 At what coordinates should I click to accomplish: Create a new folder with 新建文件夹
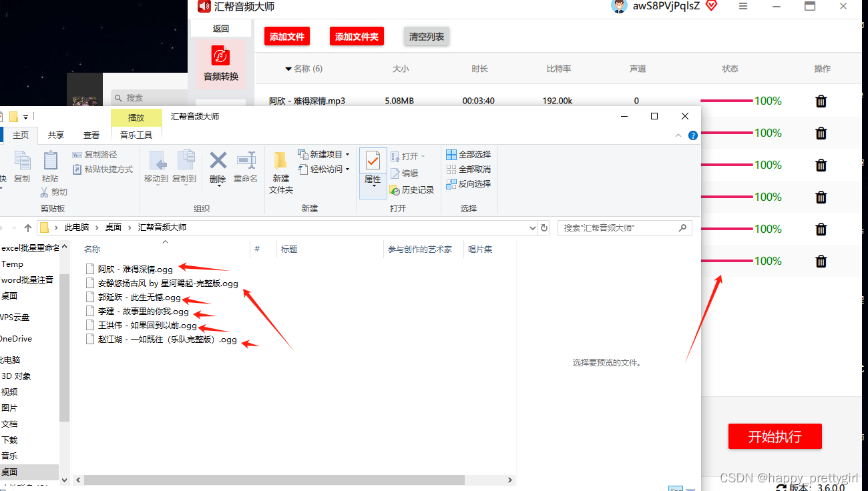pos(281,172)
